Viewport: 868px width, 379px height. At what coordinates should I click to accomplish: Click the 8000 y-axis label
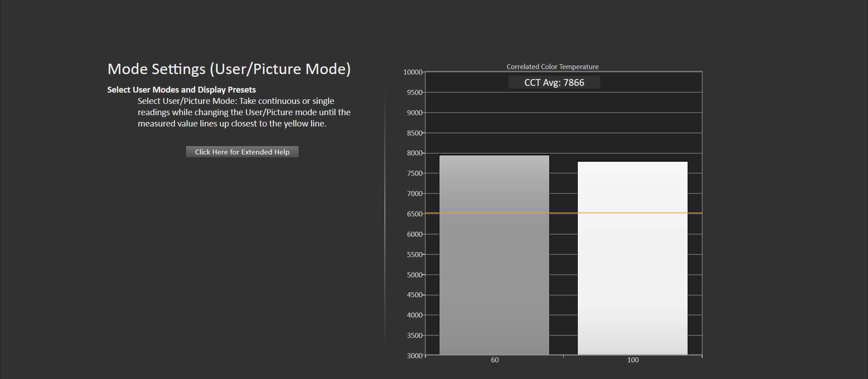(415, 153)
